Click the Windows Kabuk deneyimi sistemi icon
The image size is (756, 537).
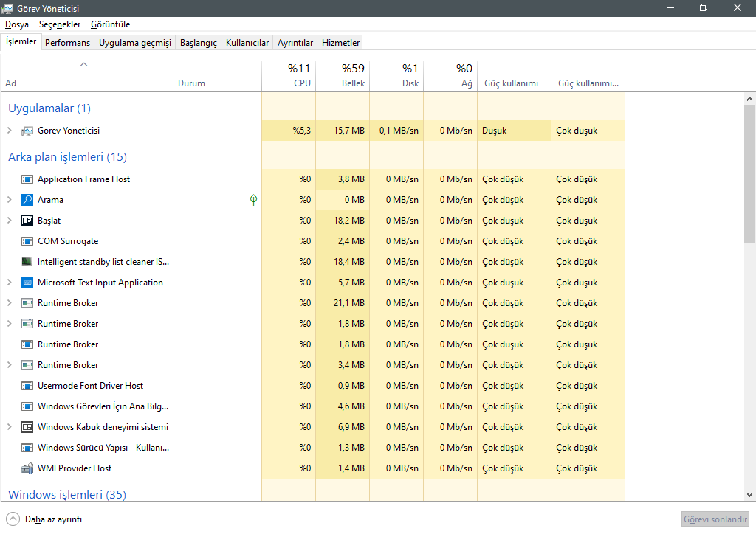(27, 427)
